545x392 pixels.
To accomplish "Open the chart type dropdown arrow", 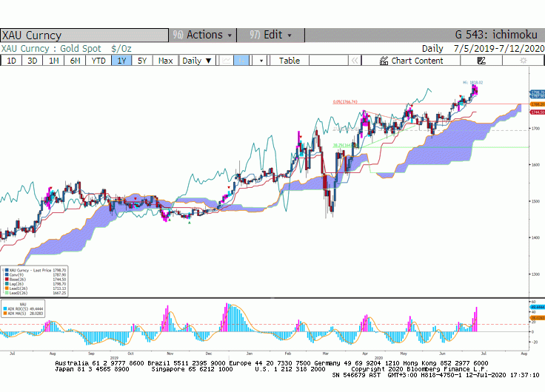I will tap(261, 61).
